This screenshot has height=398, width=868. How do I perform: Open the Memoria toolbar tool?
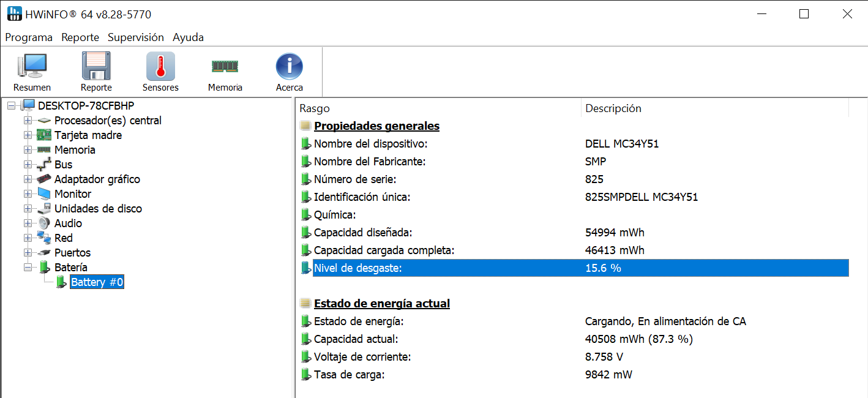coord(225,66)
